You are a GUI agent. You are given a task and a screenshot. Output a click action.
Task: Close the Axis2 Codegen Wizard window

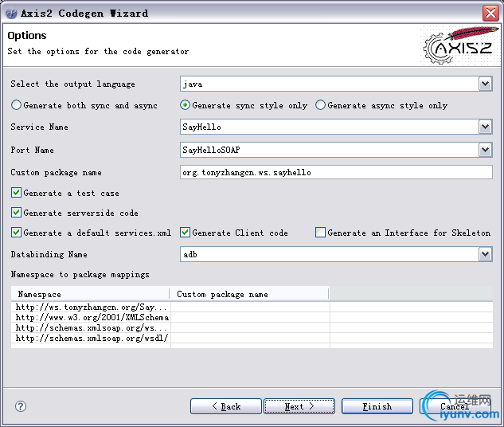(490, 14)
